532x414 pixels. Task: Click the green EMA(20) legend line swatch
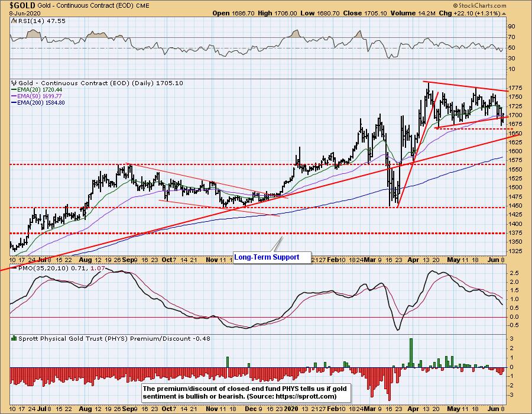click(x=14, y=89)
